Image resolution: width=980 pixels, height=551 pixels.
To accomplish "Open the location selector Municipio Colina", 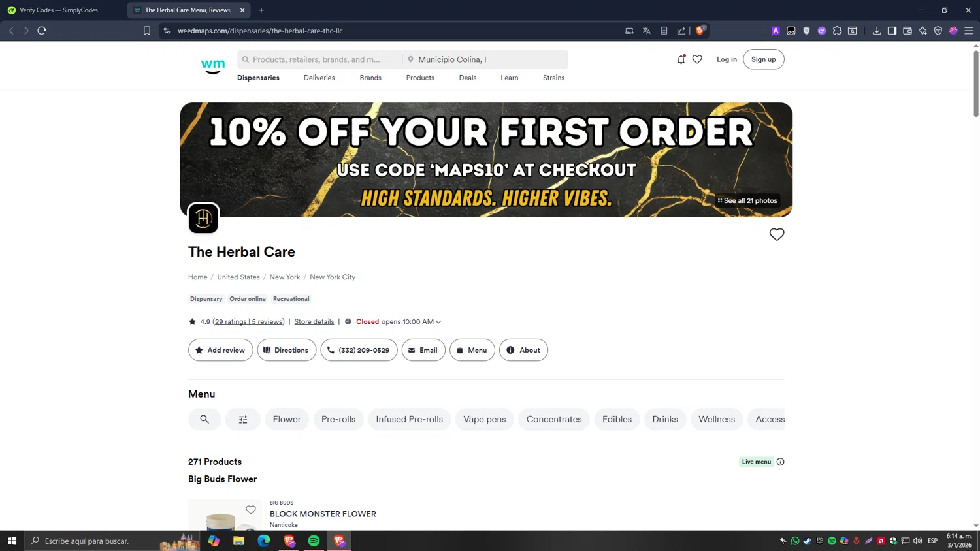I will (485, 59).
